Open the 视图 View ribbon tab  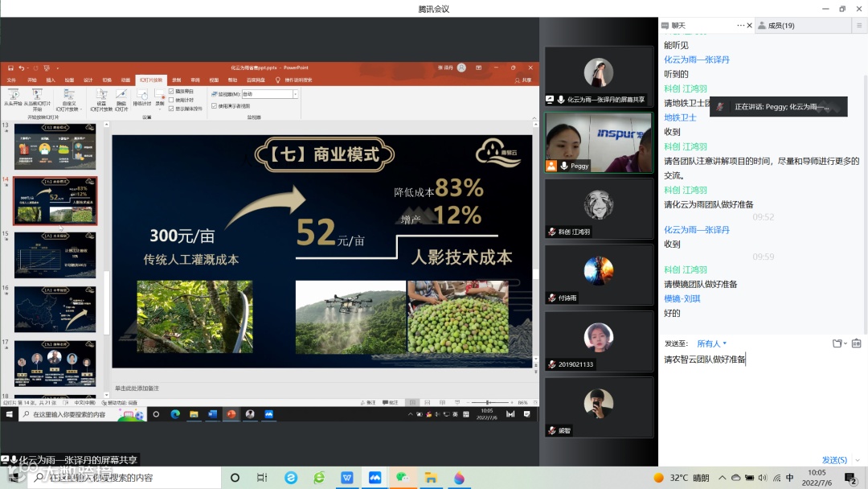pyautogui.click(x=214, y=80)
